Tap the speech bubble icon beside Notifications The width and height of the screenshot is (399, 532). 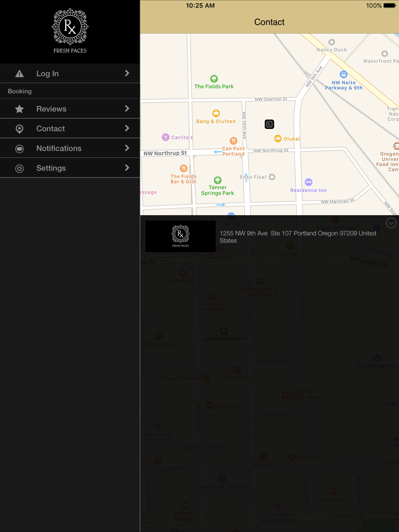click(x=19, y=149)
